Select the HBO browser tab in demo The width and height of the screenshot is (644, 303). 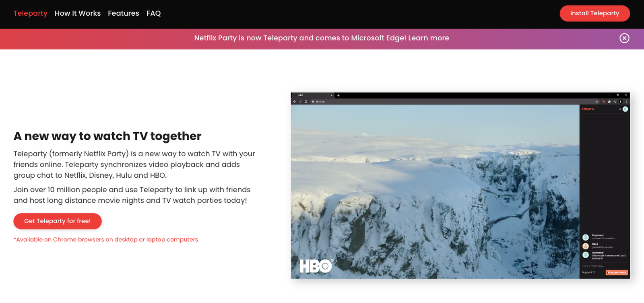(x=314, y=95)
